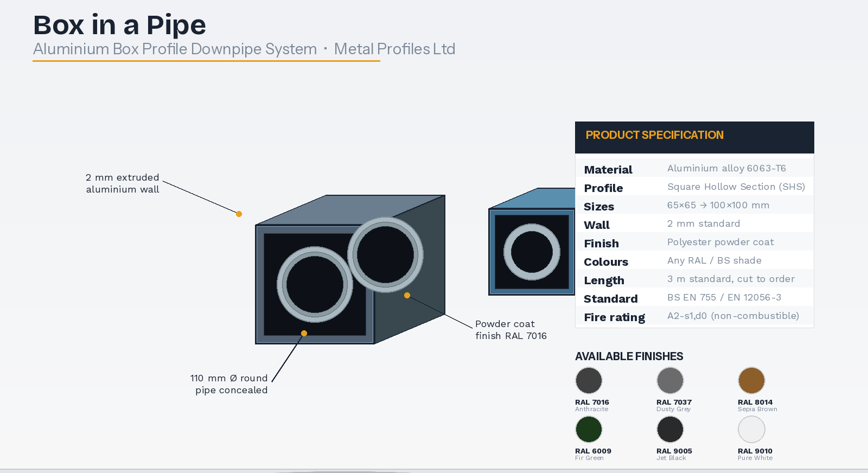This screenshot has height=473, width=868.
Task: Click 'Square Hollow Section (SHS)' value
Action: click(736, 187)
